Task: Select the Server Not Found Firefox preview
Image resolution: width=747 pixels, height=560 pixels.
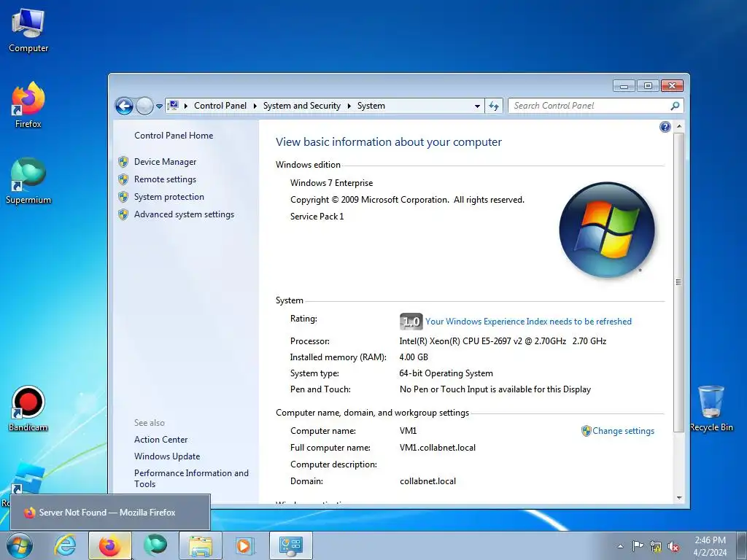Action: coord(110,513)
